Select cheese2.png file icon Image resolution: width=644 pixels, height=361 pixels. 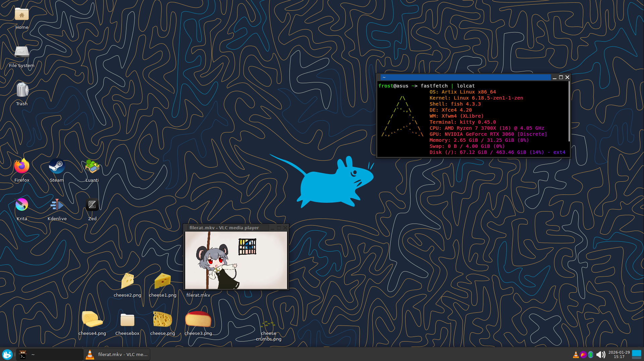(127, 281)
